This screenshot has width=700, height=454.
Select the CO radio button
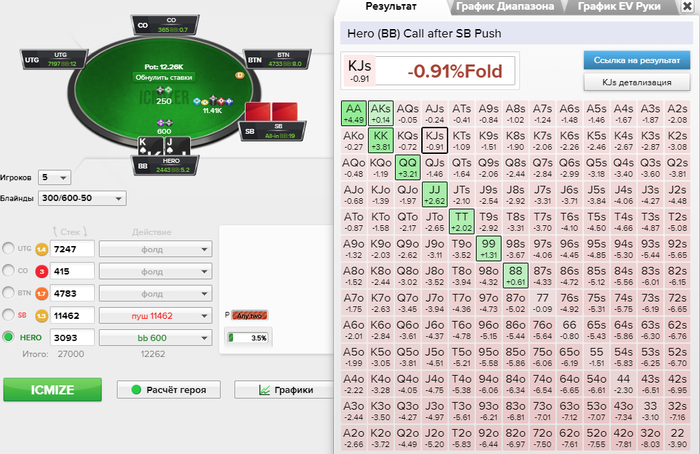pos(8,271)
